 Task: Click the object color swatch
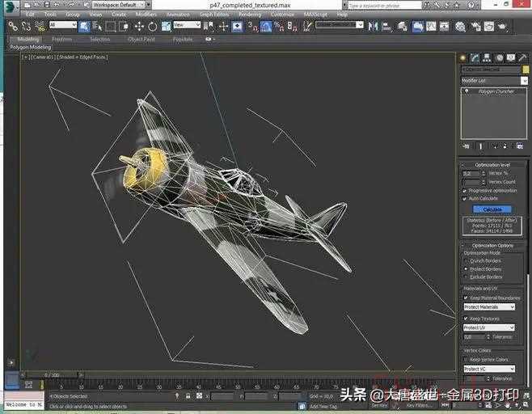(x=526, y=70)
